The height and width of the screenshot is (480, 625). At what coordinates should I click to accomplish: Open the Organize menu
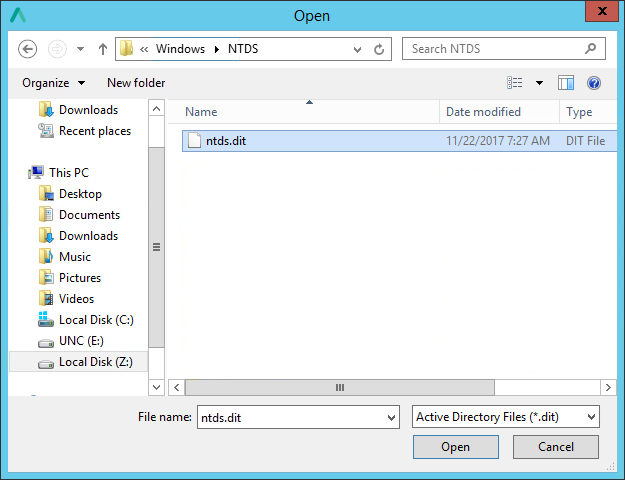[53, 83]
